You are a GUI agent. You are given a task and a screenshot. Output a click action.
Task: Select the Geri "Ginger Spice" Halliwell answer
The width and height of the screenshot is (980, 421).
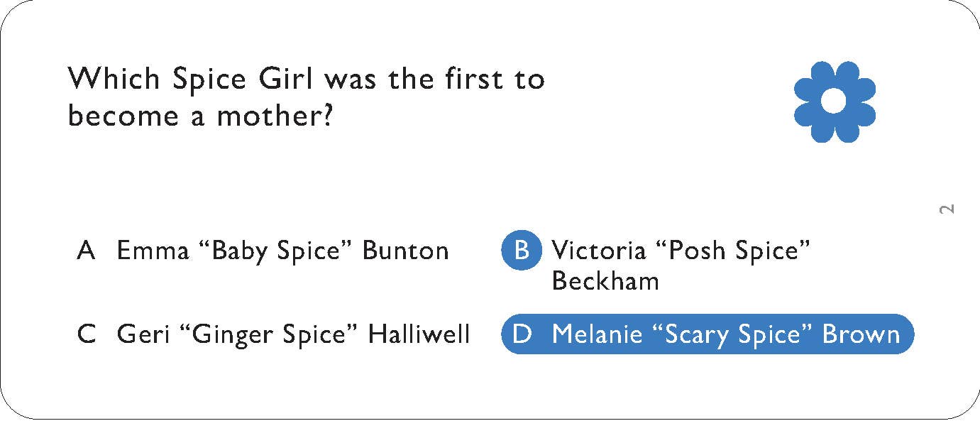[x=293, y=334]
